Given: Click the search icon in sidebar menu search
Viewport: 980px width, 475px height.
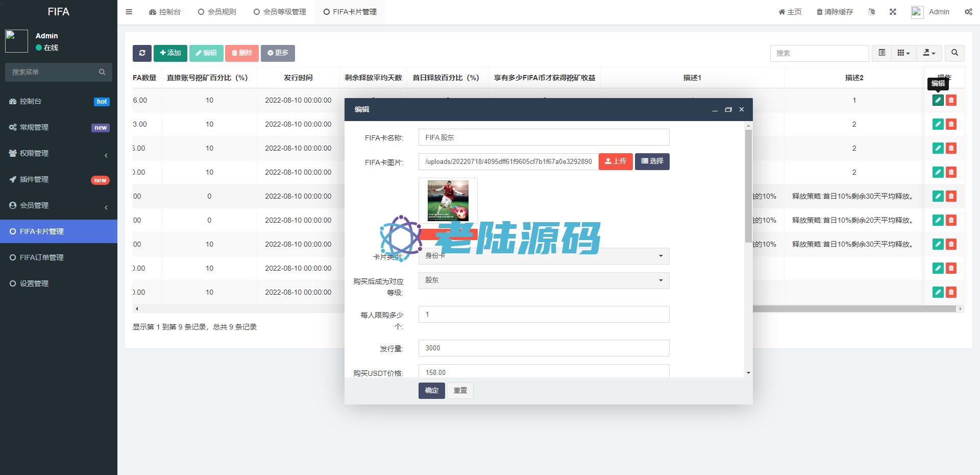Looking at the screenshot, I should (102, 73).
